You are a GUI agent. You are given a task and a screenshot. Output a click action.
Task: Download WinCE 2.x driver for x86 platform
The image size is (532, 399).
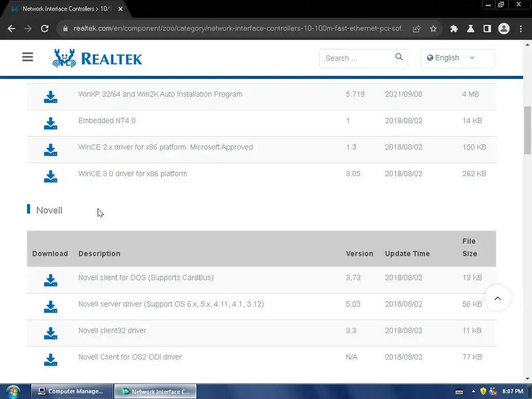coord(50,150)
